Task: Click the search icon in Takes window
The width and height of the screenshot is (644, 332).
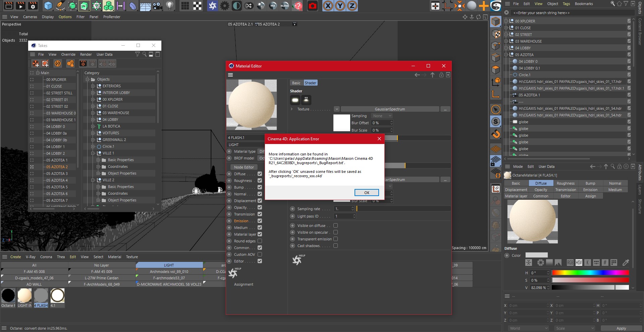Action: point(144,54)
